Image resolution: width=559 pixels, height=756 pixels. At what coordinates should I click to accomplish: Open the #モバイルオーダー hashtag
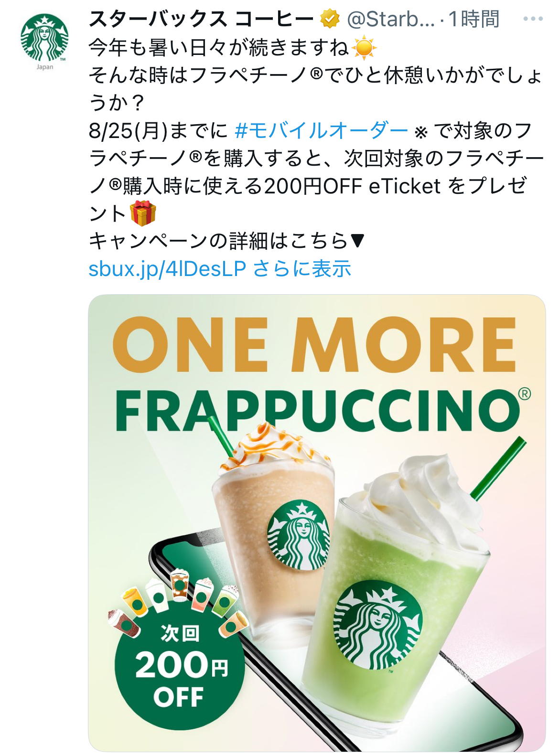point(321,130)
